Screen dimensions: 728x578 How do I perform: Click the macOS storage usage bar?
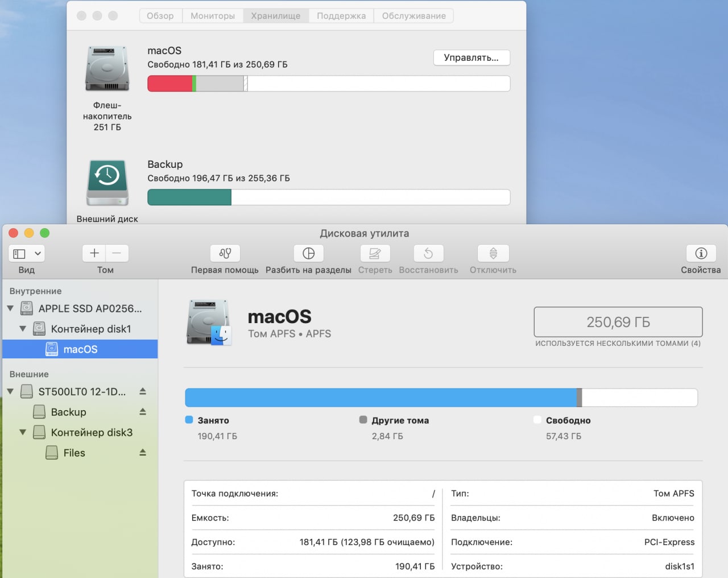click(x=329, y=84)
